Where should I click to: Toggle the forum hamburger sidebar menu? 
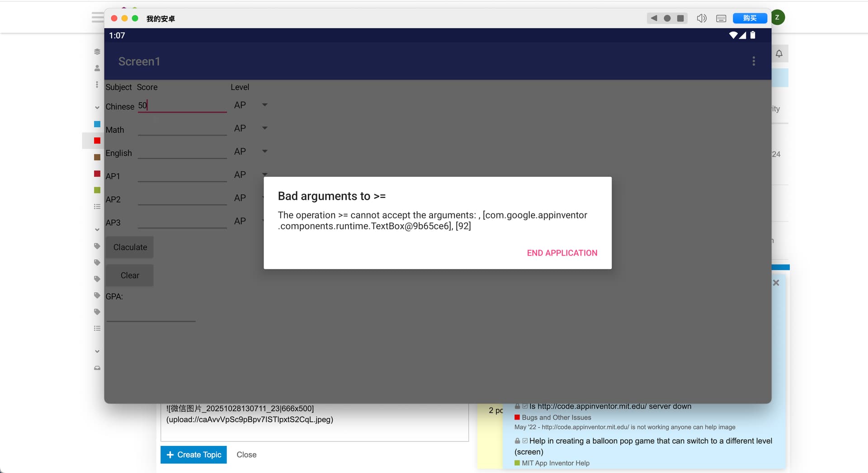click(97, 18)
